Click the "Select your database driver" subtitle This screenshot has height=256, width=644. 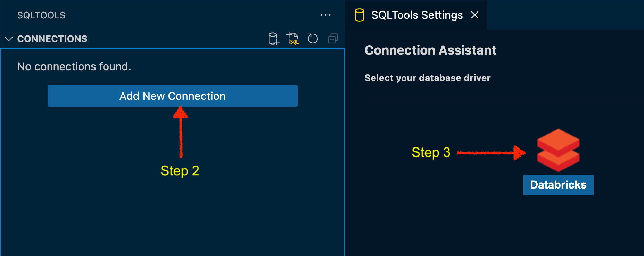pos(428,78)
